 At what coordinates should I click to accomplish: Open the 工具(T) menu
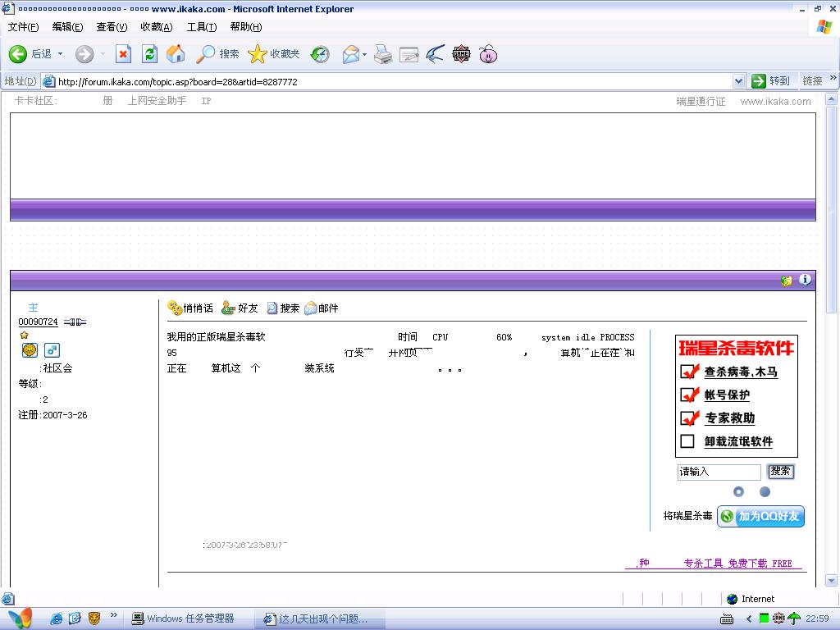tap(202, 27)
